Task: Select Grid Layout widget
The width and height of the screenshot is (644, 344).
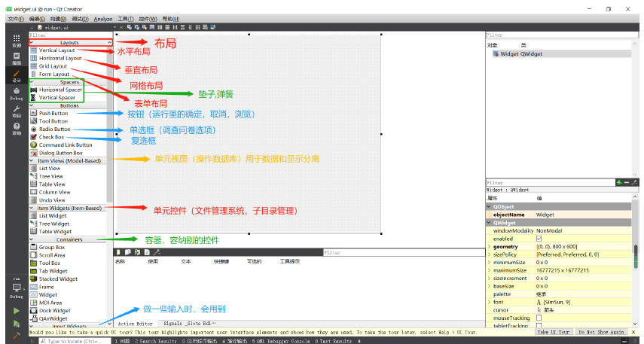Action: (48, 66)
